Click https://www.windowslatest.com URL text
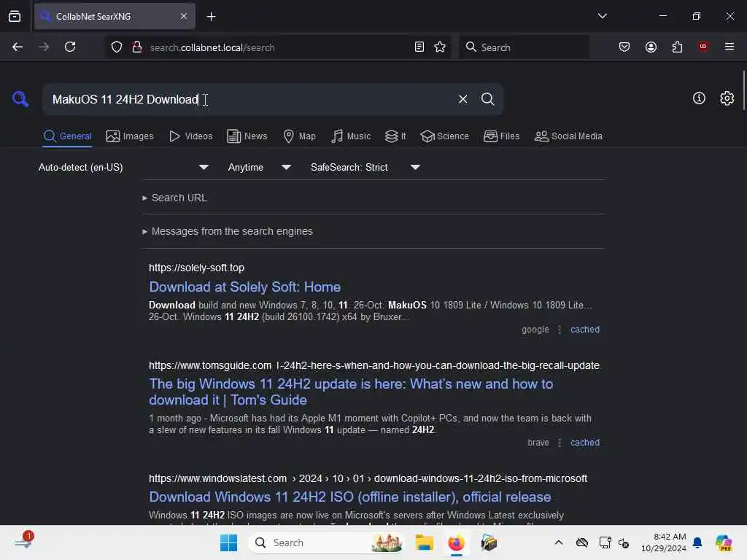The width and height of the screenshot is (747, 560). click(x=217, y=478)
